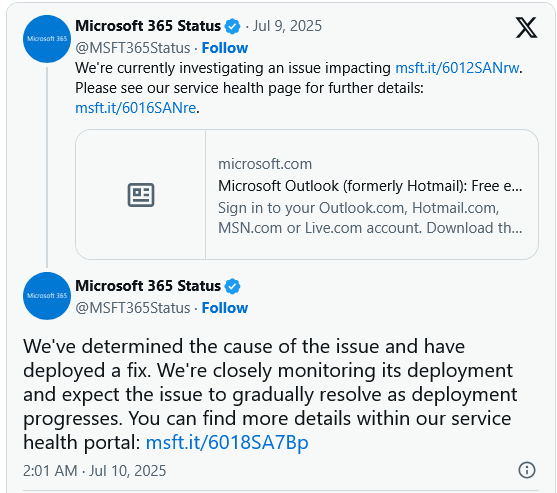557x493 pixels.
Task: Click microsoft.com domain in link card
Action: [265, 164]
